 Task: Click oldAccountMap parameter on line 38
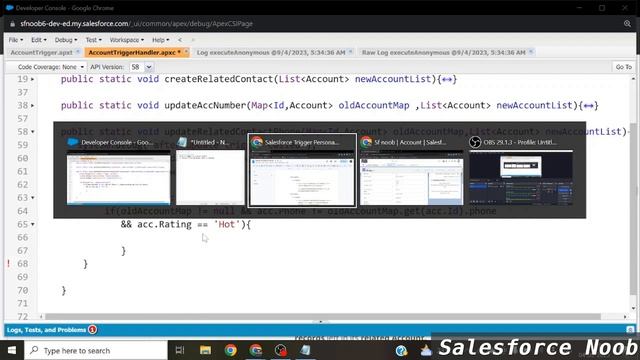coord(374,106)
